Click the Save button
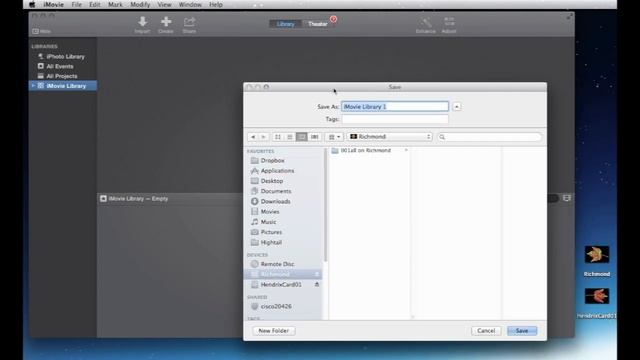640x360 pixels. coord(522,331)
